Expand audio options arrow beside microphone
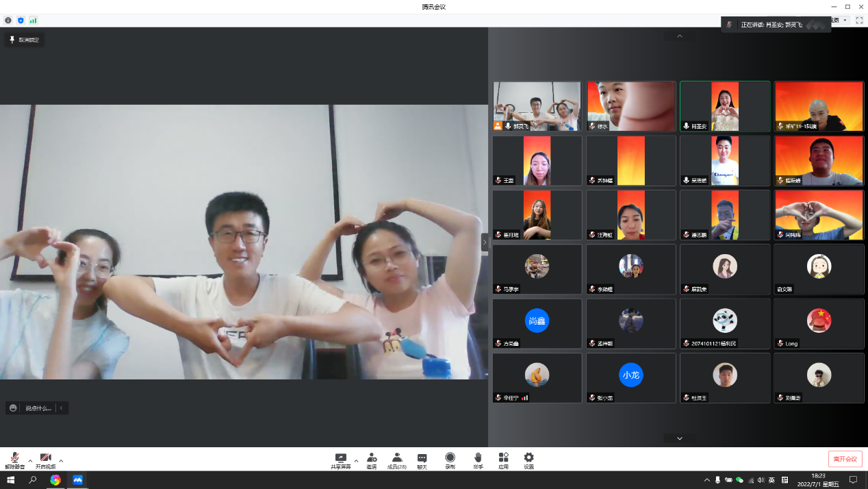Image resolution: width=868 pixels, height=489 pixels. click(x=30, y=460)
